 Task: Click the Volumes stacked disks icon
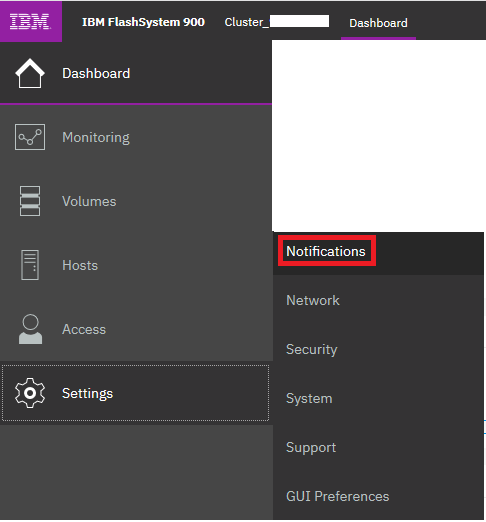tap(30, 201)
